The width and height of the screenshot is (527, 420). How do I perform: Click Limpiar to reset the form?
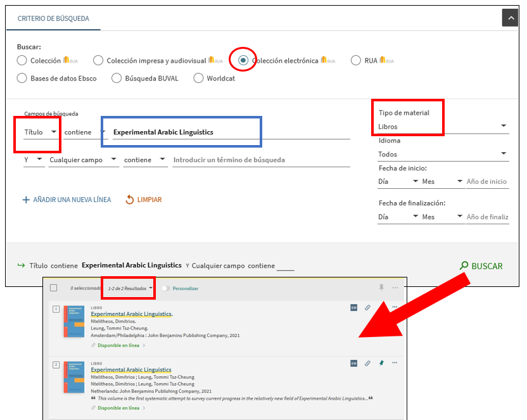click(x=144, y=200)
